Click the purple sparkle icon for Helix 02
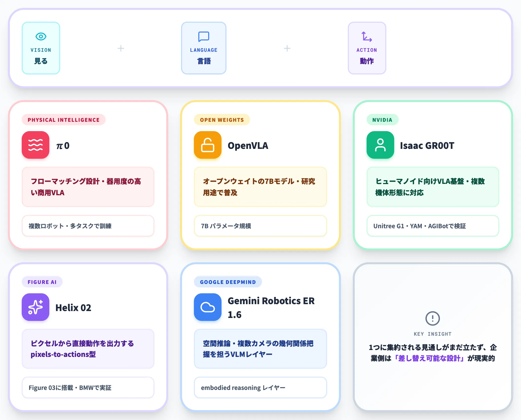Image resolution: width=521 pixels, height=420 pixels. [x=36, y=307]
